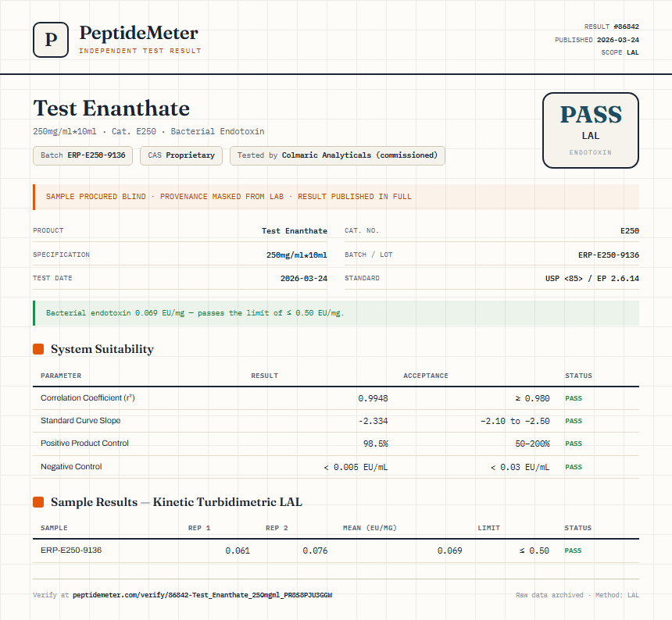Click the orange System Suitability section marker
The image size is (672, 620).
point(38,349)
